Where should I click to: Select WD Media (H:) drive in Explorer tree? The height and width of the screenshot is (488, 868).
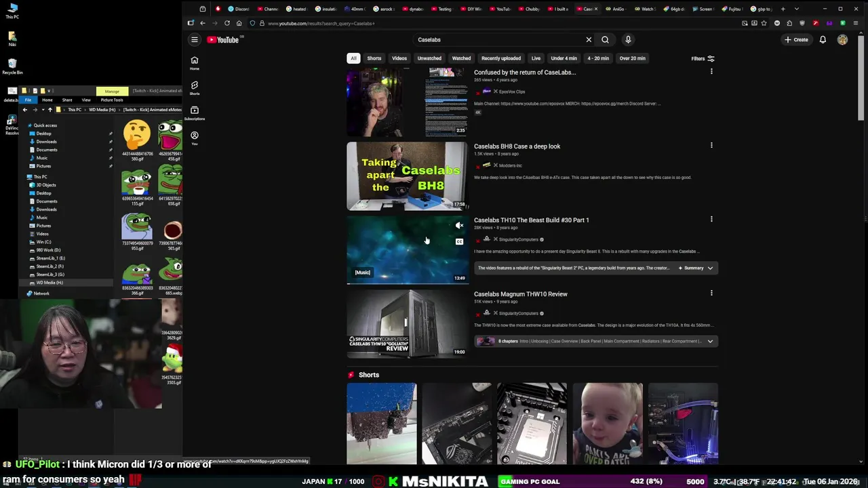(50, 283)
